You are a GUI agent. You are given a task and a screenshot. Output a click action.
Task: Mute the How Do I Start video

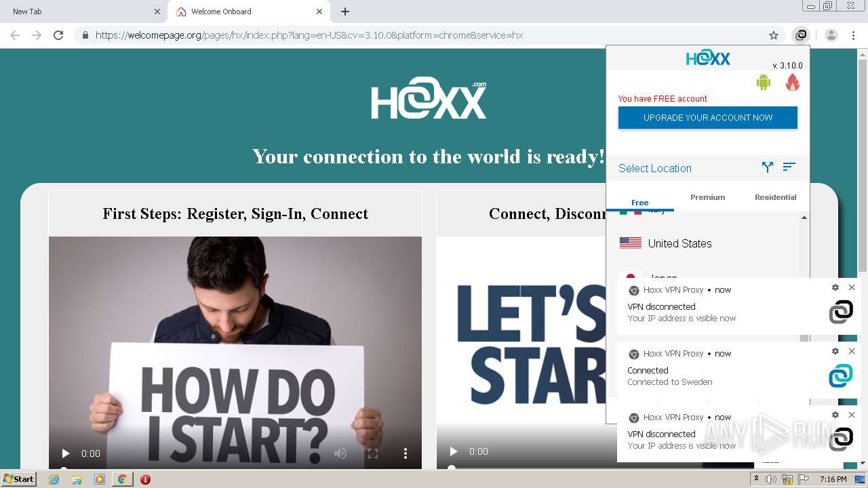[340, 453]
